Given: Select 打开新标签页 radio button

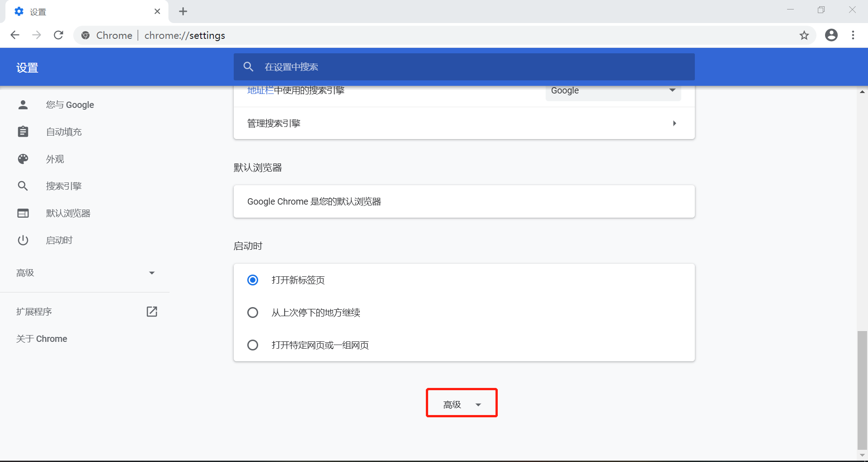Looking at the screenshot, I should pos(253,280).
